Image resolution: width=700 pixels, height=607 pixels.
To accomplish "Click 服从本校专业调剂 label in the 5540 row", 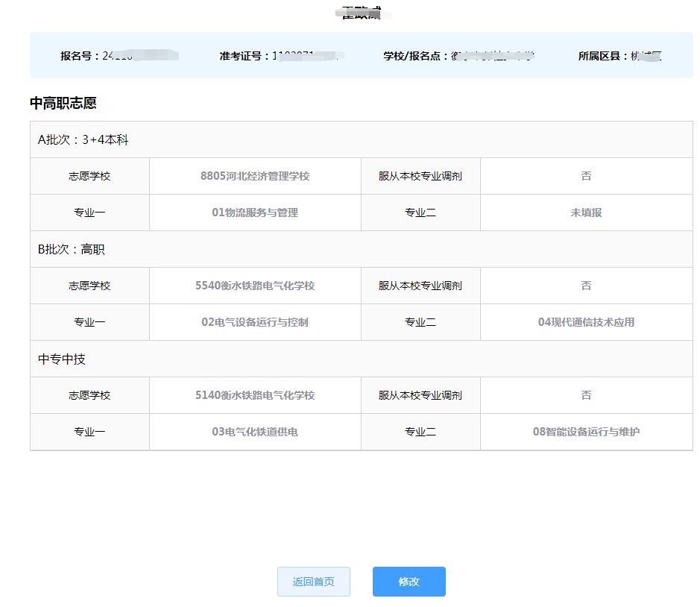I will [x=420, y=286].
